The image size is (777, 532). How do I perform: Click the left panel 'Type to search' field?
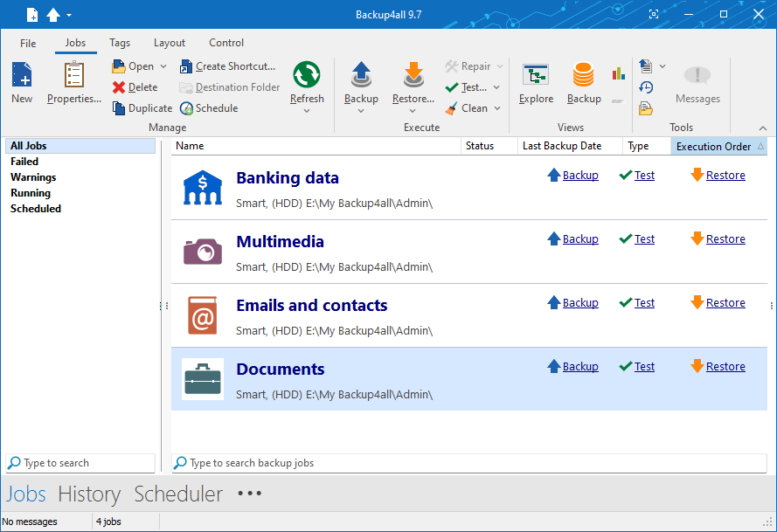(x=80, y=463)
